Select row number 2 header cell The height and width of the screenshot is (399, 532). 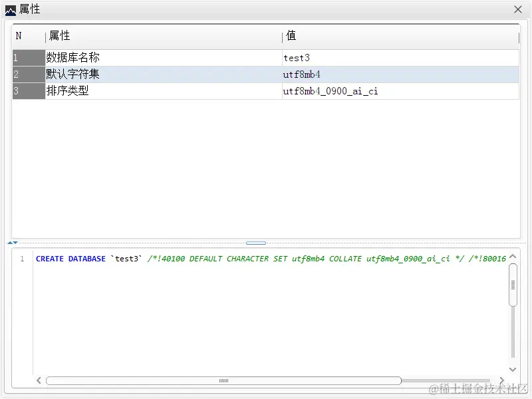coord(29,74)
